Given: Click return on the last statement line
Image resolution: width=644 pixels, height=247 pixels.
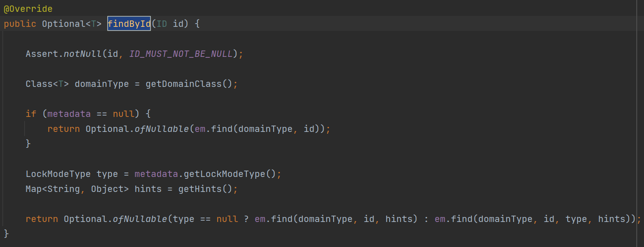Looking at the screenshot, I should click(x=42, y=219).
